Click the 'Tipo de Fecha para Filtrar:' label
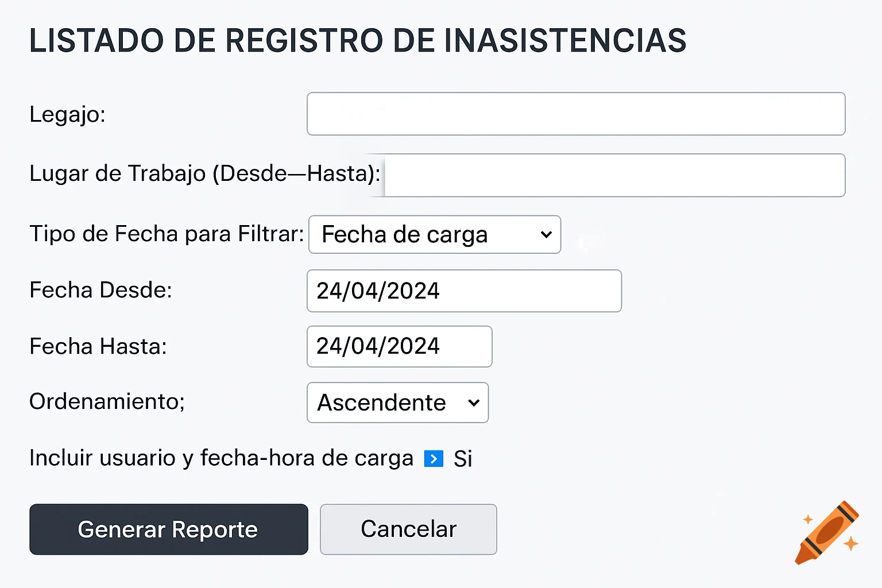The image size is (882, 588). 166,234
